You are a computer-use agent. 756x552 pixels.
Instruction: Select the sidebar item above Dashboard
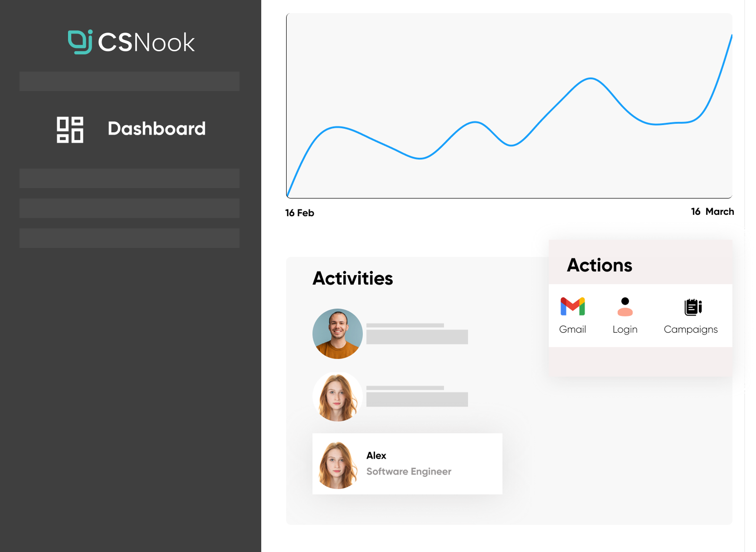point(129,81)
